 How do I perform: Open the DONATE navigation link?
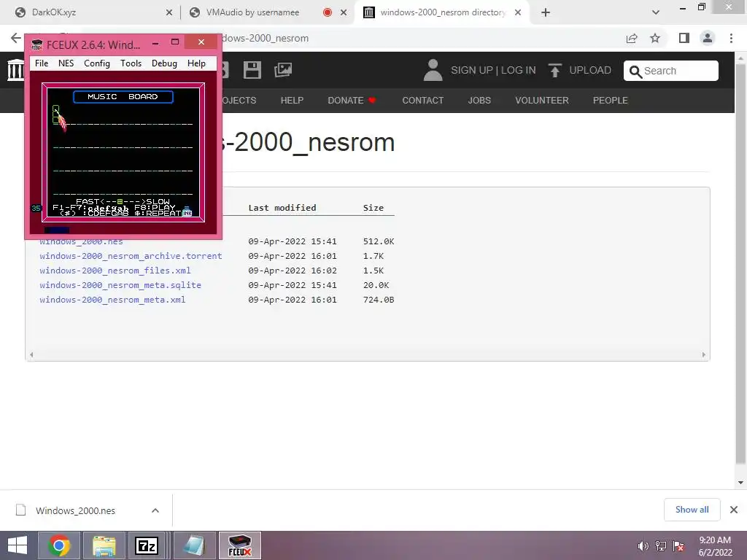coord(352,101)
